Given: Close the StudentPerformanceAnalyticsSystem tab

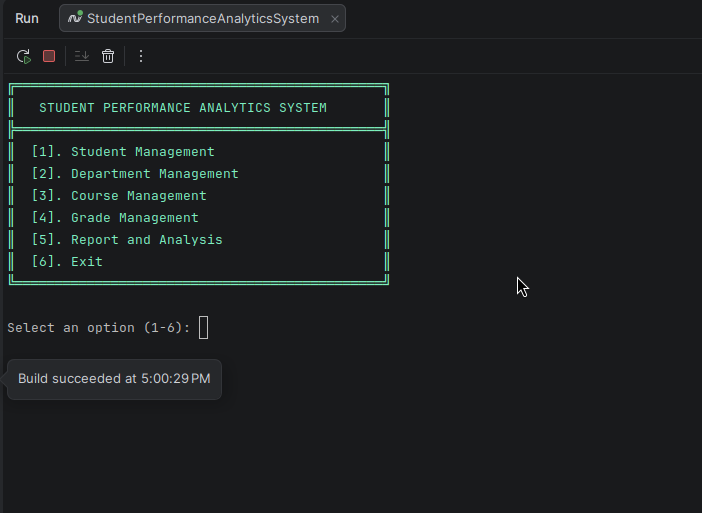Looking at the screenshot, I should [x=335, y=19].
